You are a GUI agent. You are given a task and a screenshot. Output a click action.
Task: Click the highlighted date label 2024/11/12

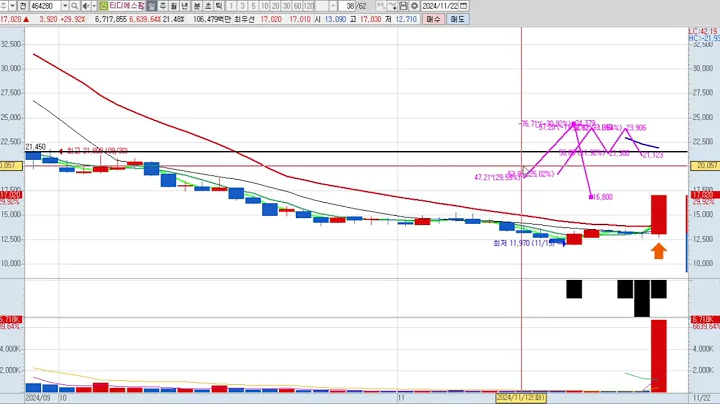521,398
